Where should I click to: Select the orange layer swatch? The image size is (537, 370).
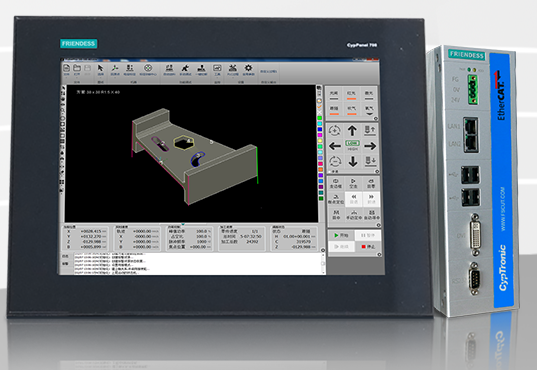321,170
